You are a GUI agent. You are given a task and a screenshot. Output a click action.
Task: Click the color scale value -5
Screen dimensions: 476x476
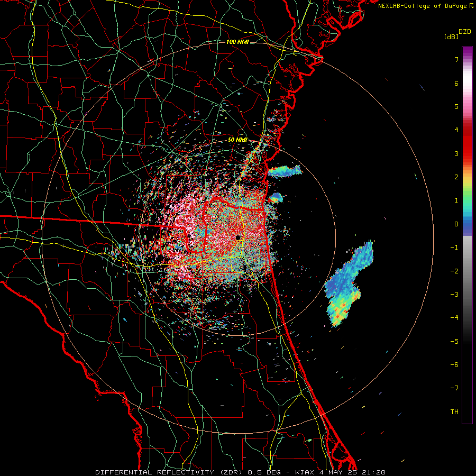pyautogui.click(x=454, y=342)
